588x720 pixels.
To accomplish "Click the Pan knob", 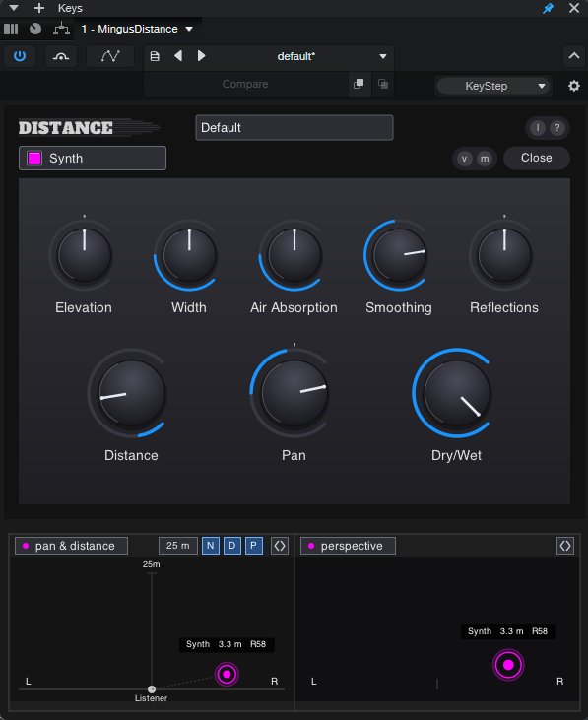I will point(294,393).
